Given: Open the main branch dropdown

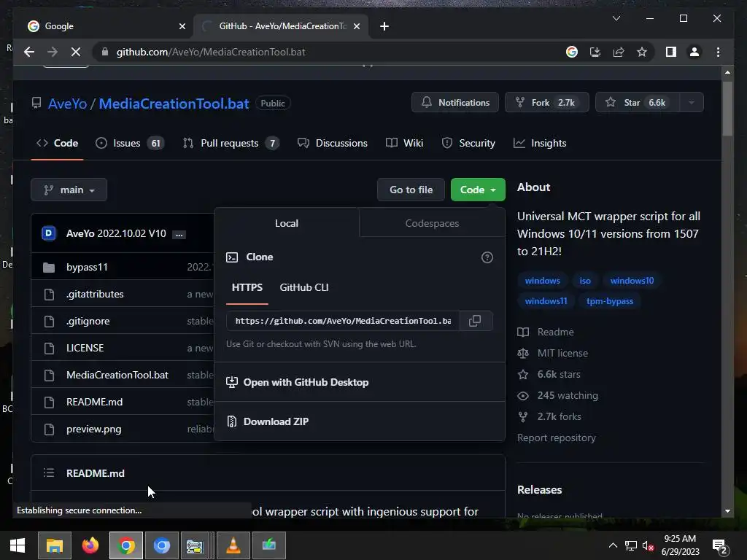Looking at the screenshot, I should (69, 190).
